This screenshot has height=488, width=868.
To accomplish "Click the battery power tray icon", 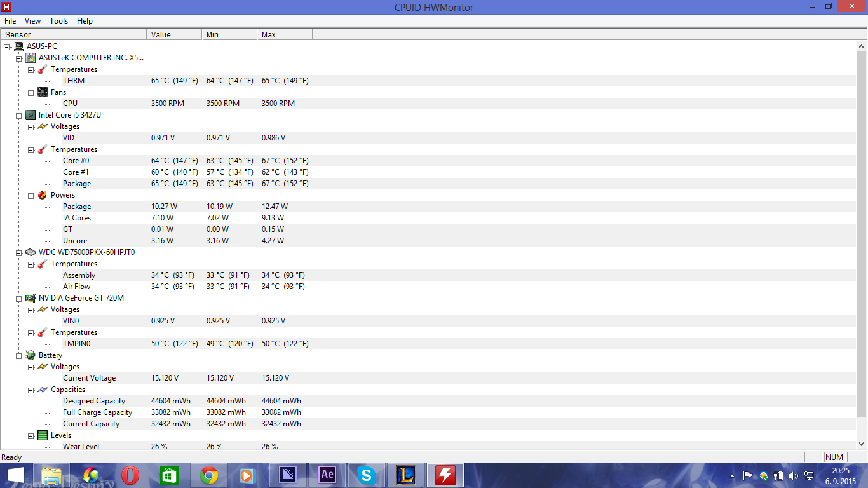I will point(778,475).
